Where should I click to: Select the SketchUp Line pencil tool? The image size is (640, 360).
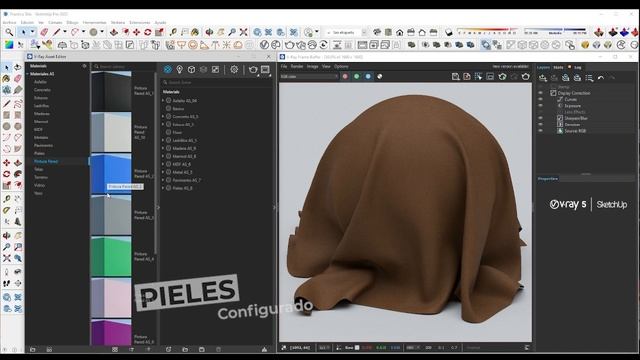pos(56,32)
